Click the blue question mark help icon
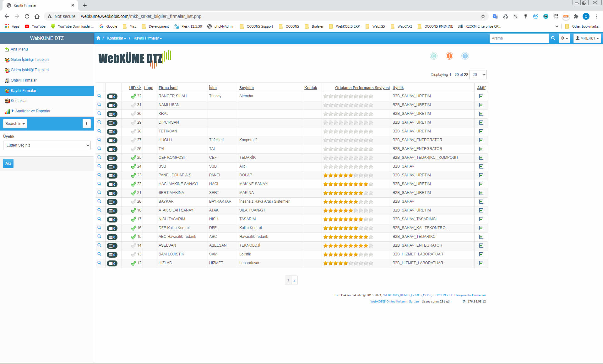The width and height of the screenshot is (603, 364). pyautogui.click(x=465, y=56)
